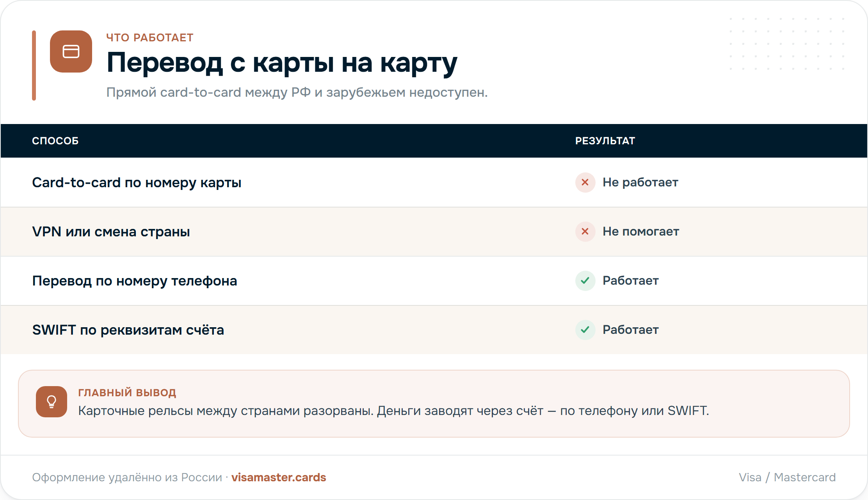
Task: Select VPN или смена страны row text
Action: pyautogui.click(x=111, y=232)
